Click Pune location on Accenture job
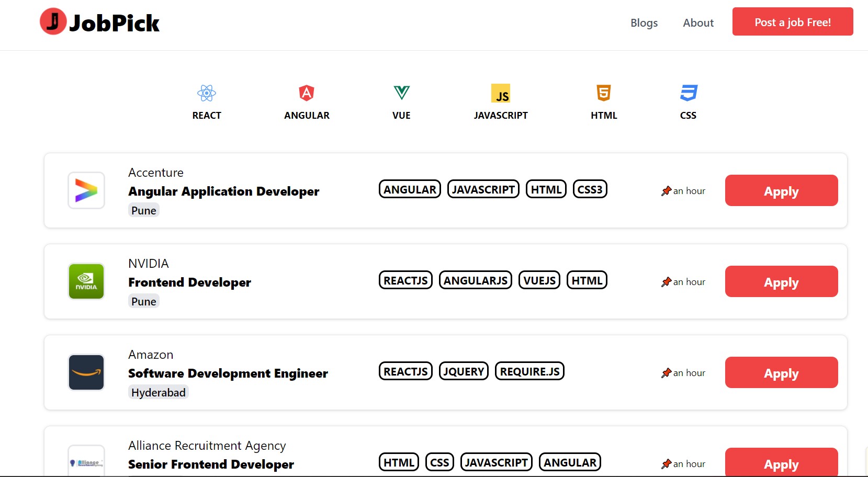This screenshot has height=477, width=868. point(144,210)
